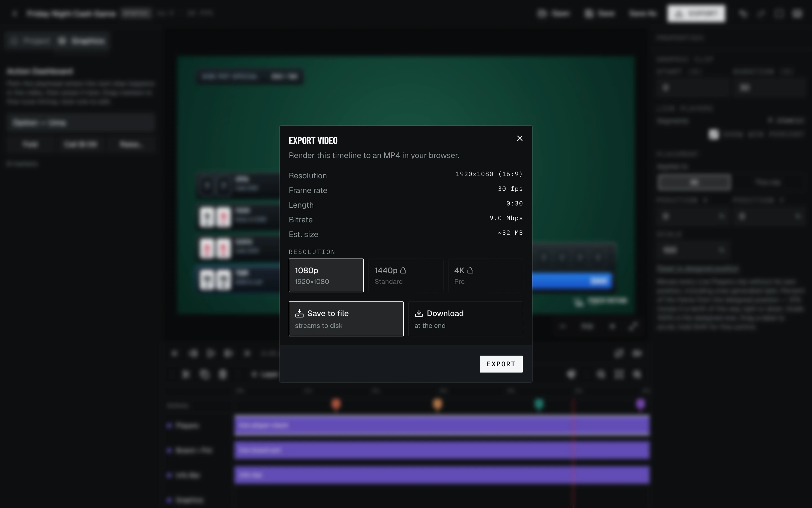The height and width of the screenshot is (508, 812).
Task: Select the 1080p resolution option
Action: point(326,275)
